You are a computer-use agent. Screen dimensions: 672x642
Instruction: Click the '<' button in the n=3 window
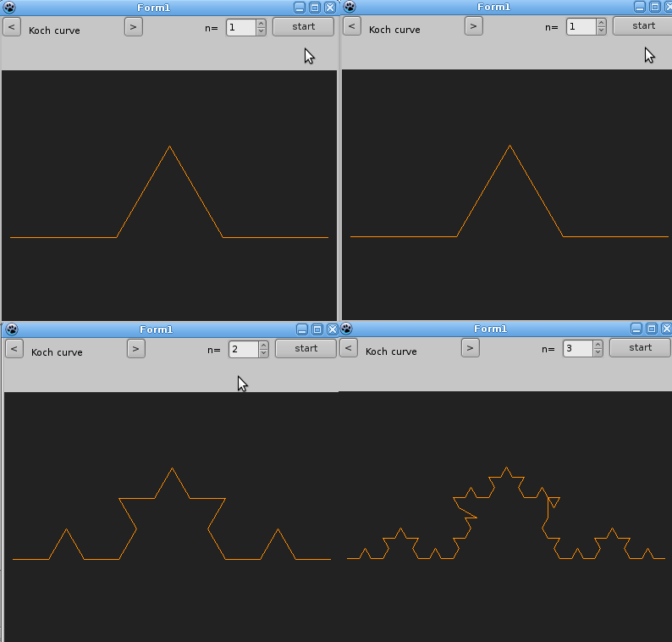349,347
